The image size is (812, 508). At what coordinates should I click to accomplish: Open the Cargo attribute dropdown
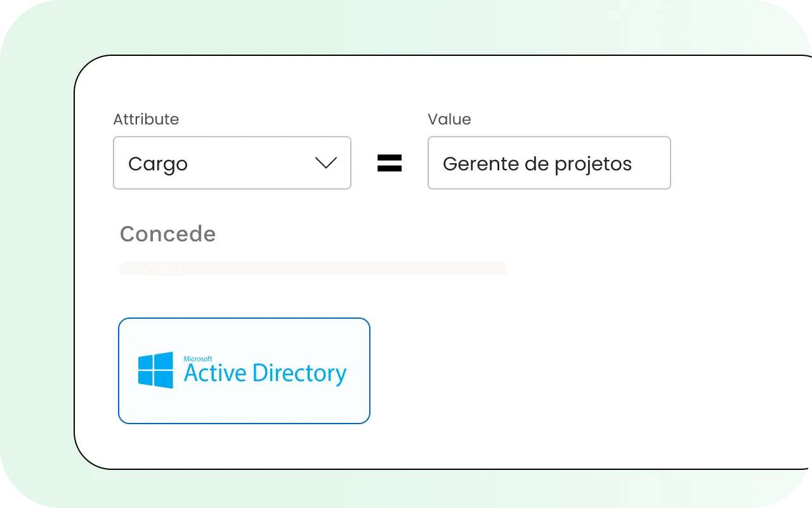(x=232, y=163)
